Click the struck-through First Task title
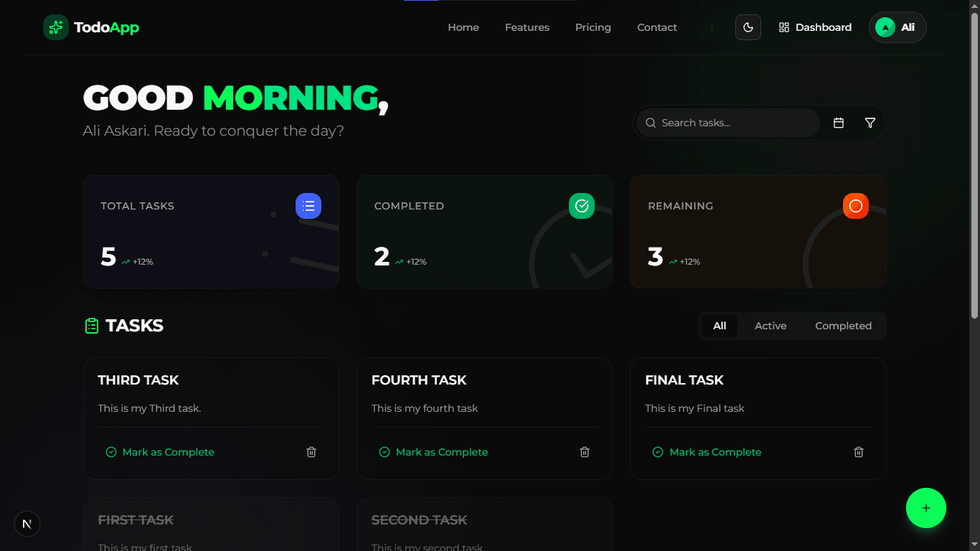980x551 pixels. [136, 520]
